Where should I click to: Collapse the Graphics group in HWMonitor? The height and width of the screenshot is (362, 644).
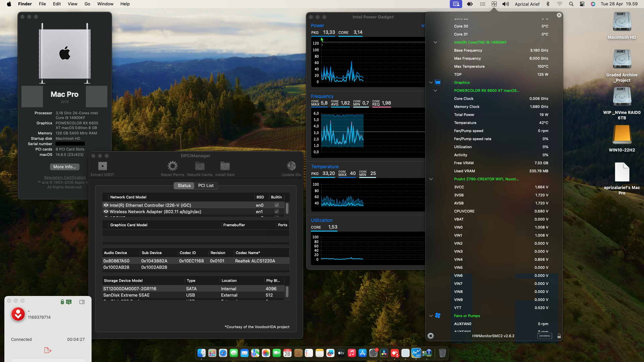(x=431, y=82)
